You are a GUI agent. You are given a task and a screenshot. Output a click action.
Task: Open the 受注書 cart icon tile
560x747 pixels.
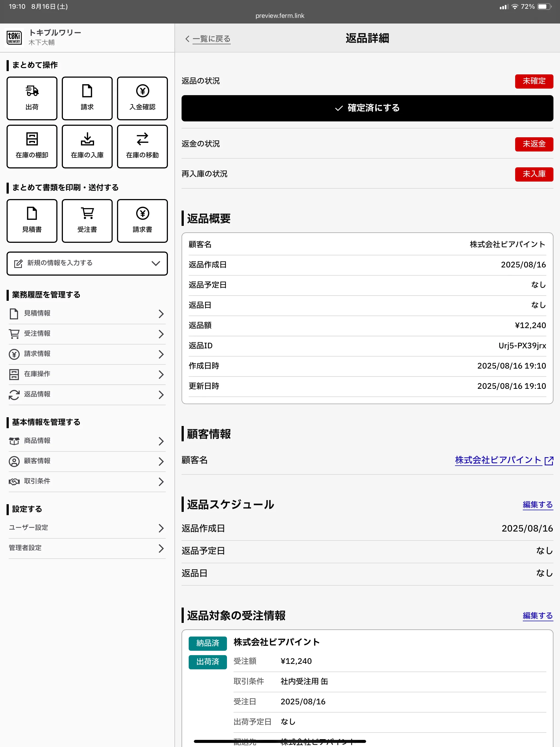tap(87, 221)
